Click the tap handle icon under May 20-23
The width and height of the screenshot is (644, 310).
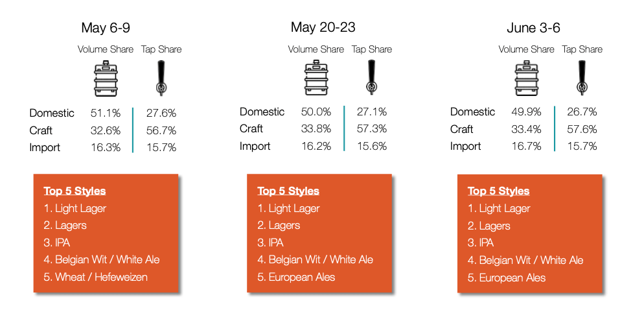point(372,77)
